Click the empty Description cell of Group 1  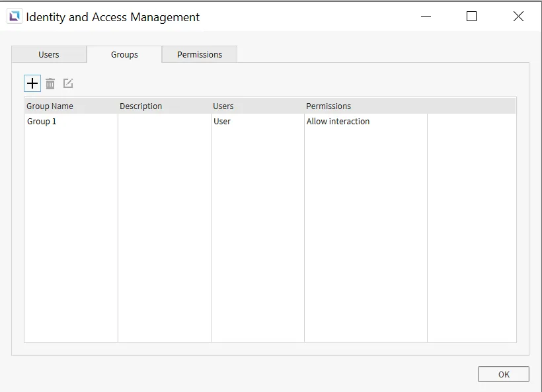[x=164, y=122]
